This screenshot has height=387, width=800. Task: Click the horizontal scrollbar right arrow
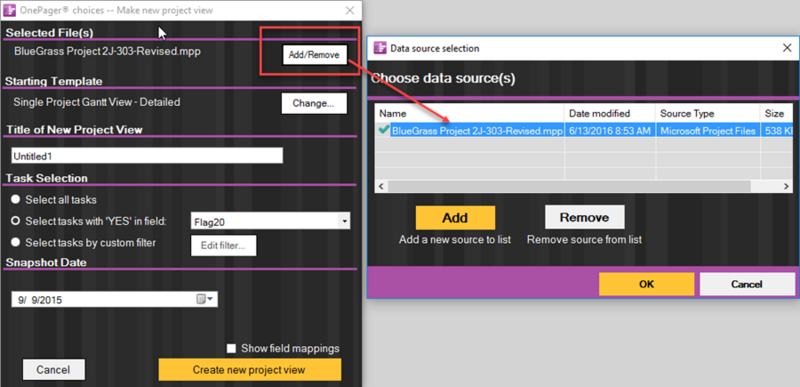click(786, 187)
